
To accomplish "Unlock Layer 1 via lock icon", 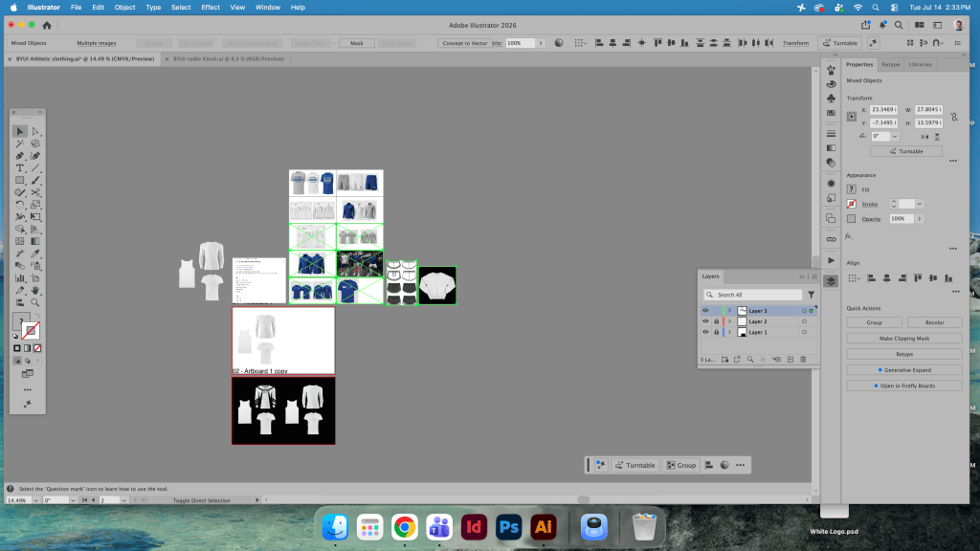I will click(716, 332).
